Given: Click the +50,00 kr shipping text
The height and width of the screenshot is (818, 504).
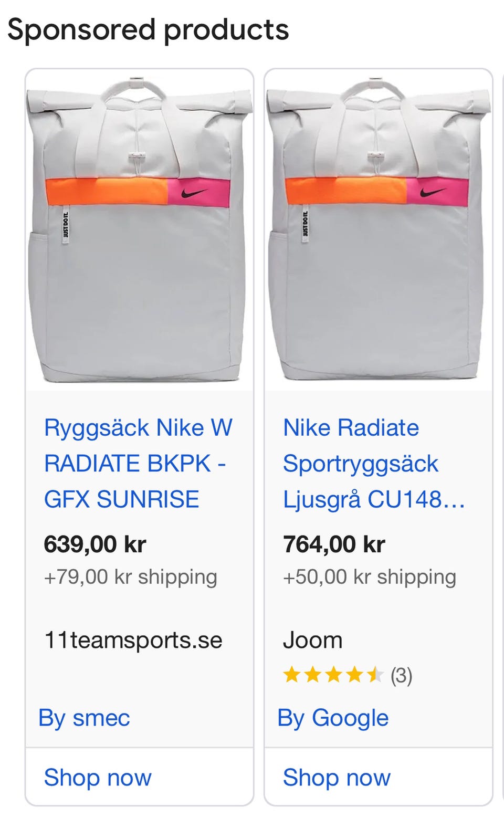Looking at the screenshot, I should tap(370, 576).
